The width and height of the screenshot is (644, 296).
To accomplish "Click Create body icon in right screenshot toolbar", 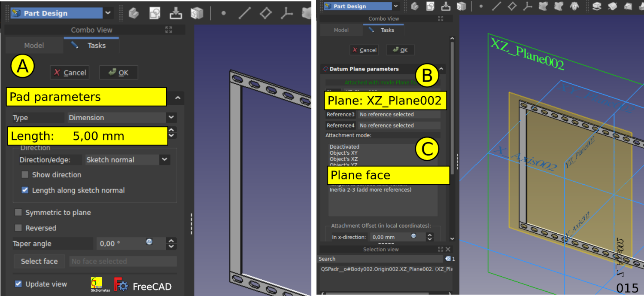I will [415, 6].
